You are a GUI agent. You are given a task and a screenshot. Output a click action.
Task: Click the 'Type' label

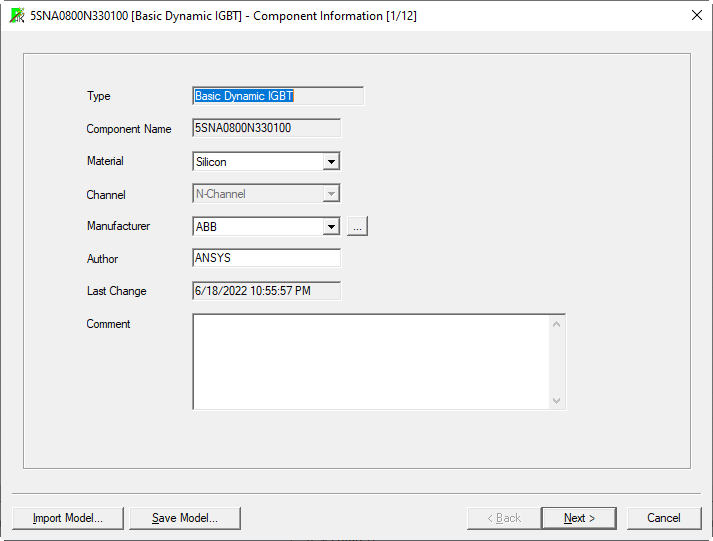tap(99, 96)
